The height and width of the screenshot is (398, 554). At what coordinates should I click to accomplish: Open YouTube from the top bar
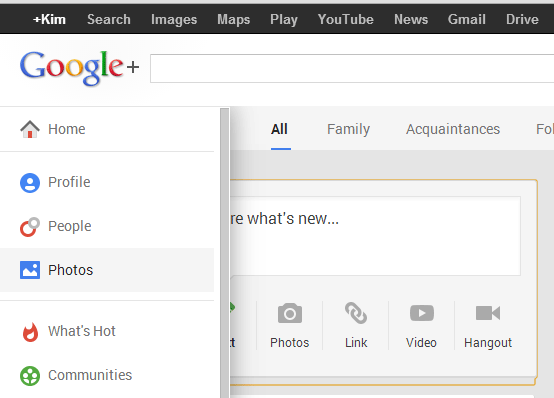click(346, 19)
